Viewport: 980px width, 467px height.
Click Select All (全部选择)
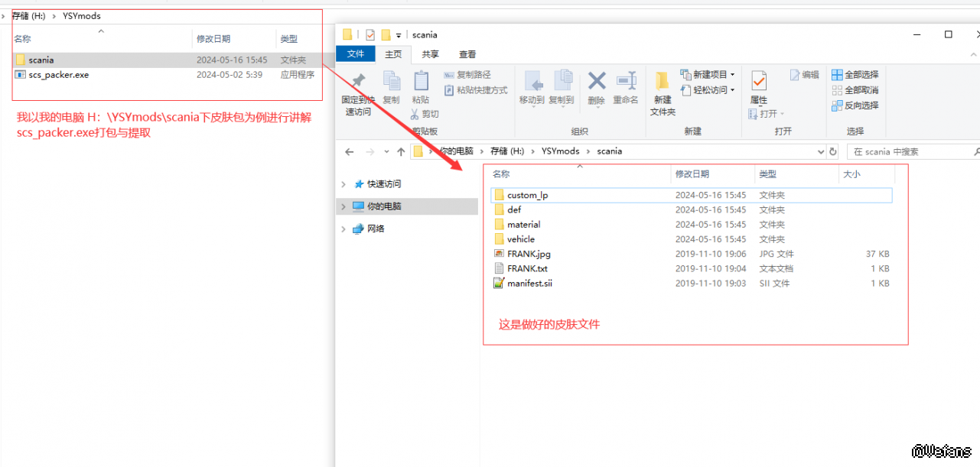(x=855, y=75)
